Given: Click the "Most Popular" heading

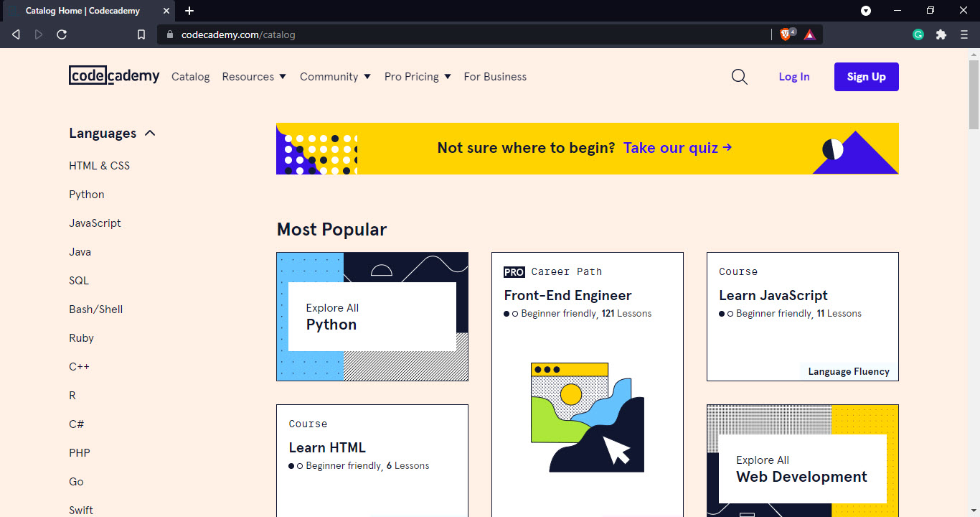Looking at the screenshot, I should tap(331, 230).
